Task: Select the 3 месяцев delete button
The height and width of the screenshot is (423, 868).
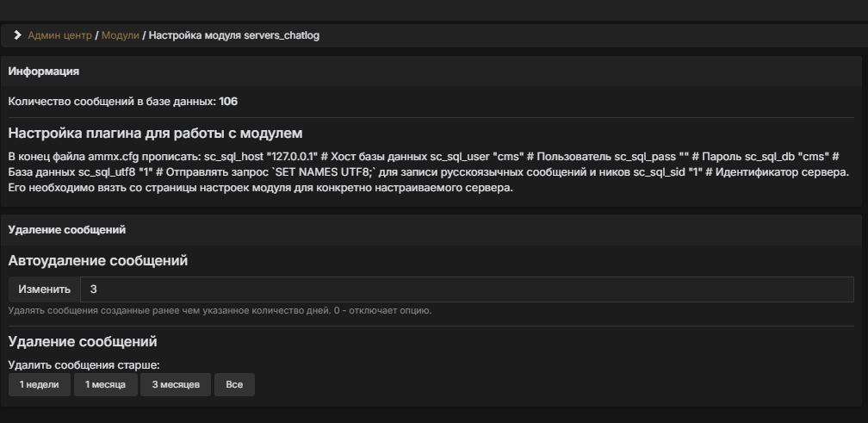Action: tap(176, 385)
